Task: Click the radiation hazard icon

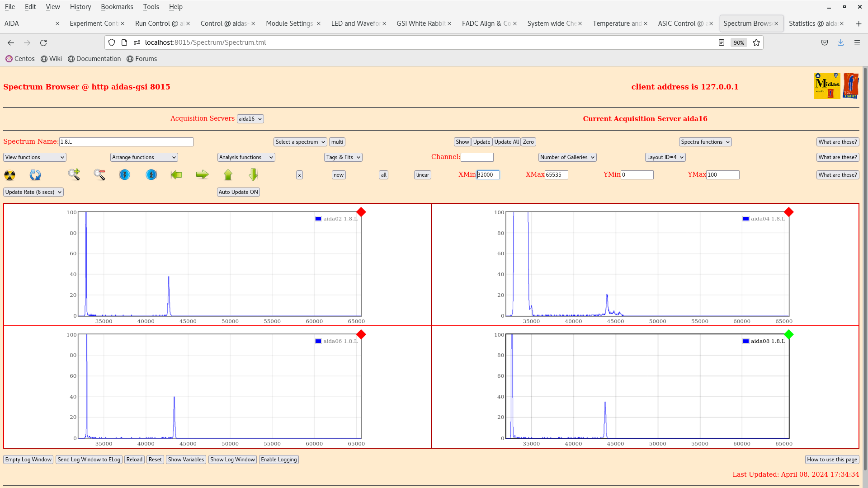Action: point(9,175)
